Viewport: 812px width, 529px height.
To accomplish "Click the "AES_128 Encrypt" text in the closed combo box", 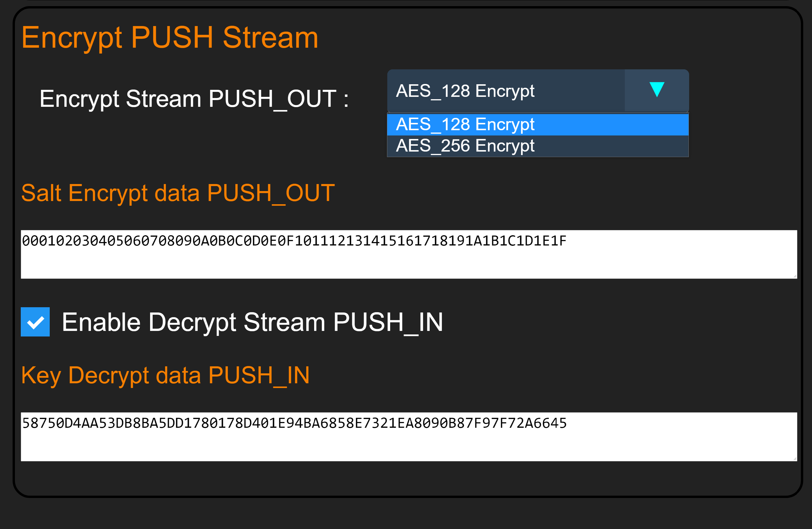I will pyautogui.click(x=465, y=91).
